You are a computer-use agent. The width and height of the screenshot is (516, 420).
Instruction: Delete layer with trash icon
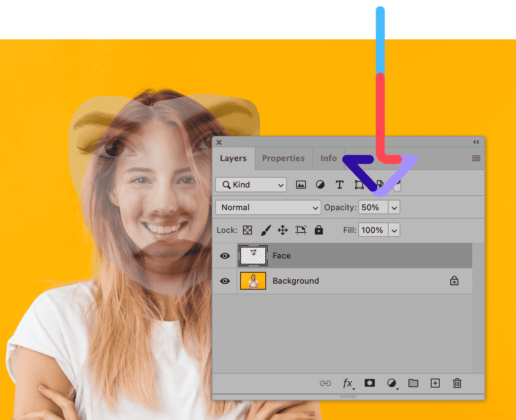(457, 383)
